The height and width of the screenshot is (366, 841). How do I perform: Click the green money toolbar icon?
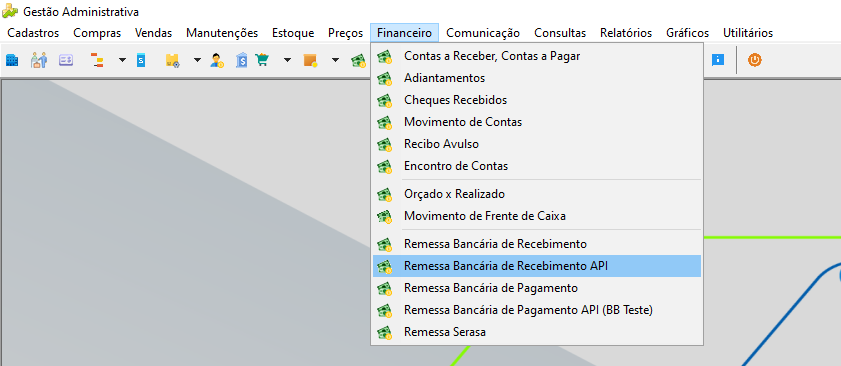359,61
